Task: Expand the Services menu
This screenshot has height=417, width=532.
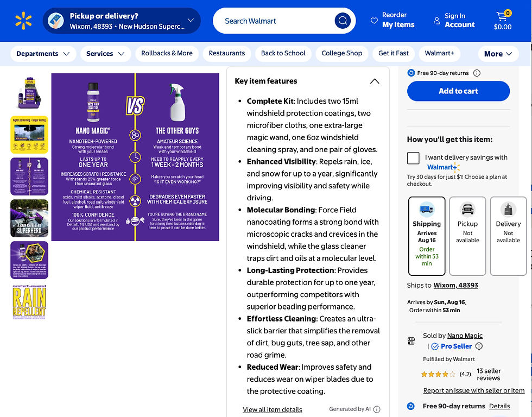Action: (x=105, y=54)
